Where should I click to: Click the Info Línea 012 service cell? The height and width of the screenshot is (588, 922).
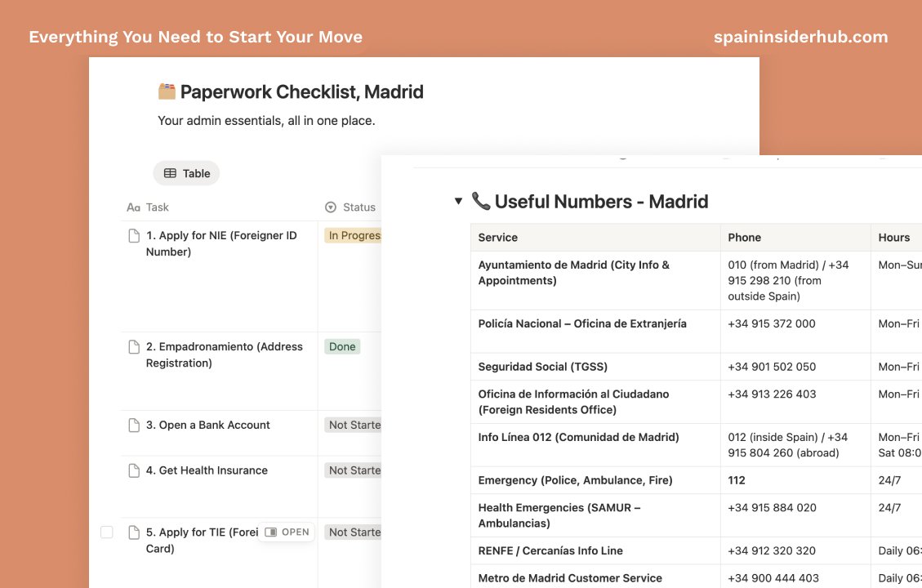click(x=595, y=445)
